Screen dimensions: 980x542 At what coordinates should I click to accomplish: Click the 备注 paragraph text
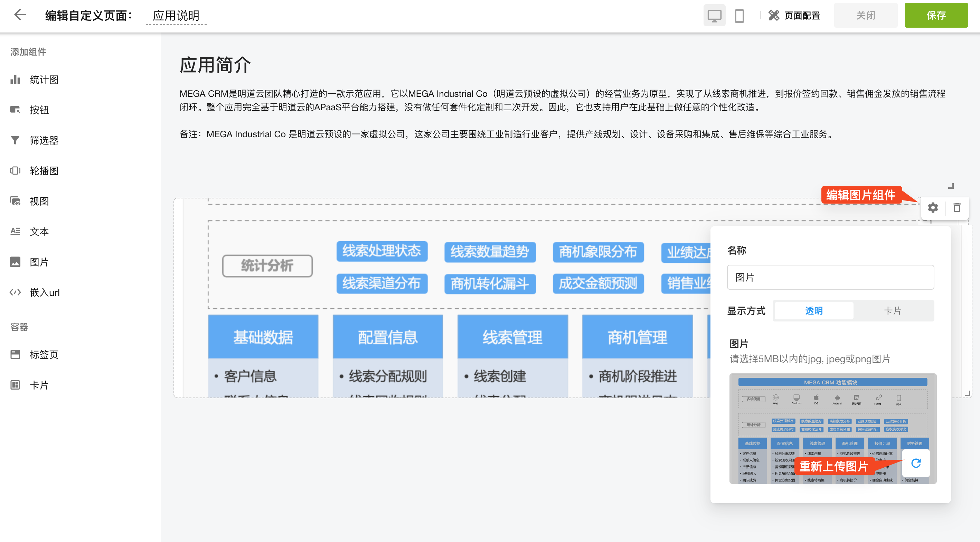[x=507, y=134]
